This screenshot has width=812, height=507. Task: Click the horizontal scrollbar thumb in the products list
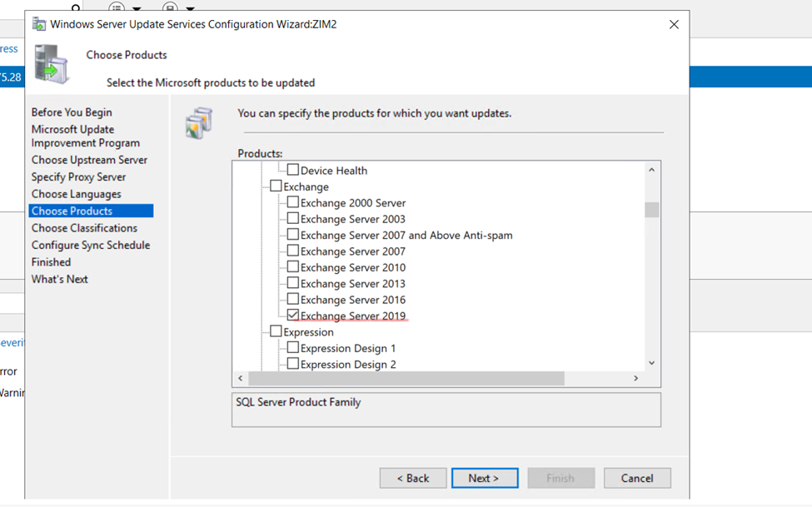click(406, 378)
